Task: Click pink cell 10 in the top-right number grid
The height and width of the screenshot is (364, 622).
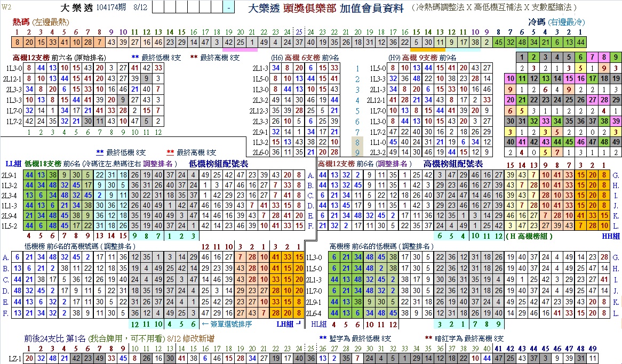Action: [510, 78]
